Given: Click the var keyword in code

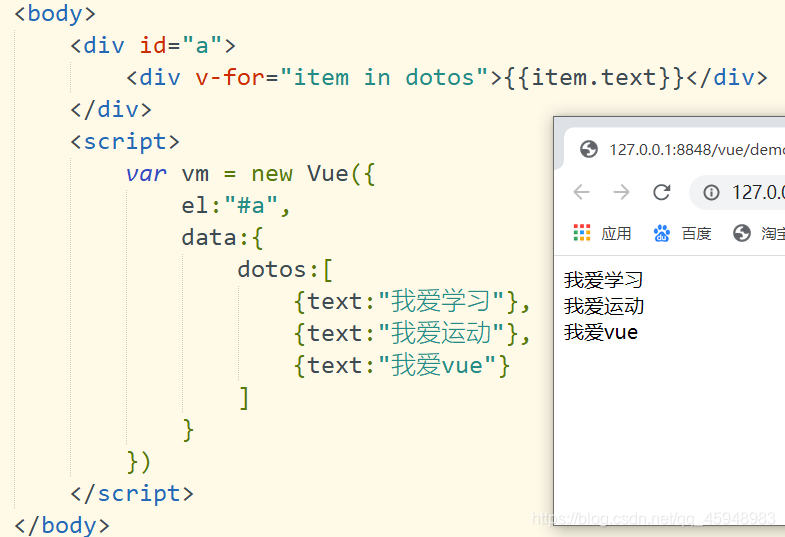Looking at the screenshot, I should 146,174.
